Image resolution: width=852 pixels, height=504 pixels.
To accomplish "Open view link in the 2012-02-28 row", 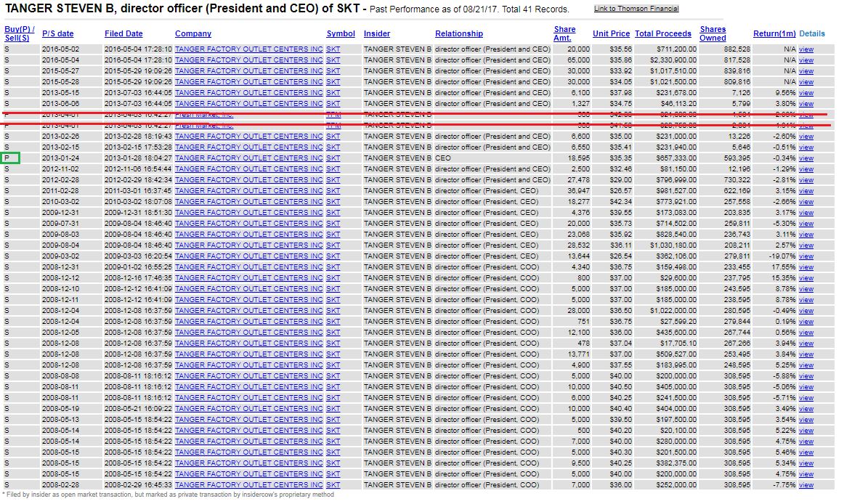I will (806, 180).
